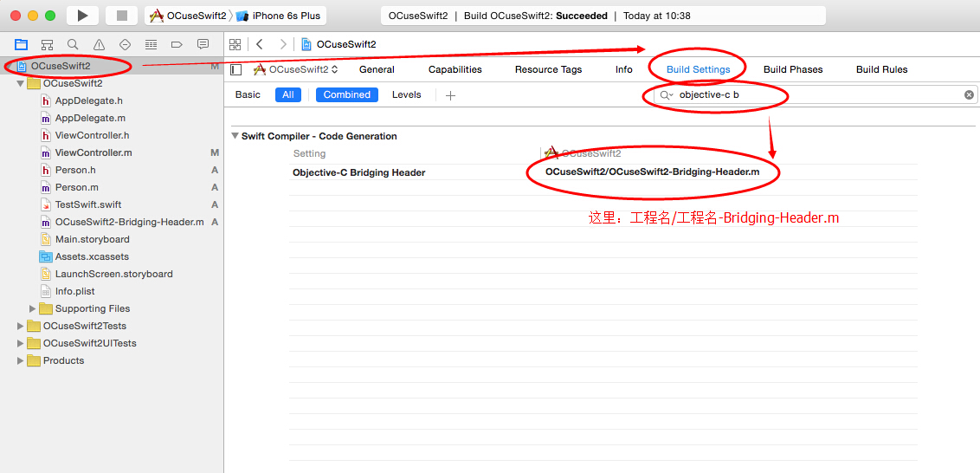Go forward in editor history
The image size is (980, 473).
[283, 44]
